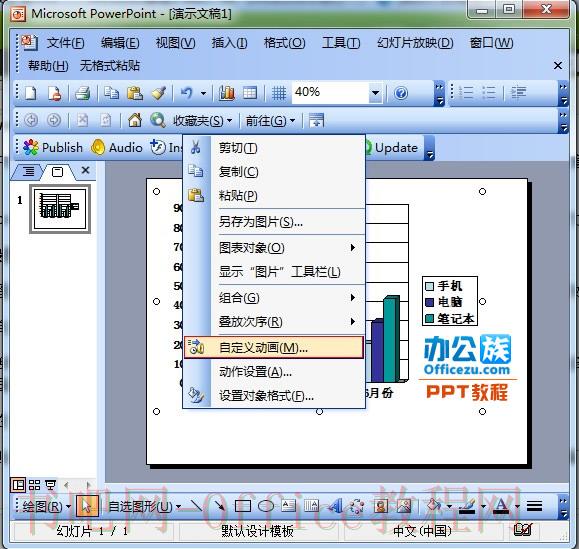This screenshot has height=549, width=579.
Task: Open the 40% zoom dropdown
Action: pyautogui.click(x=376, y=93)
